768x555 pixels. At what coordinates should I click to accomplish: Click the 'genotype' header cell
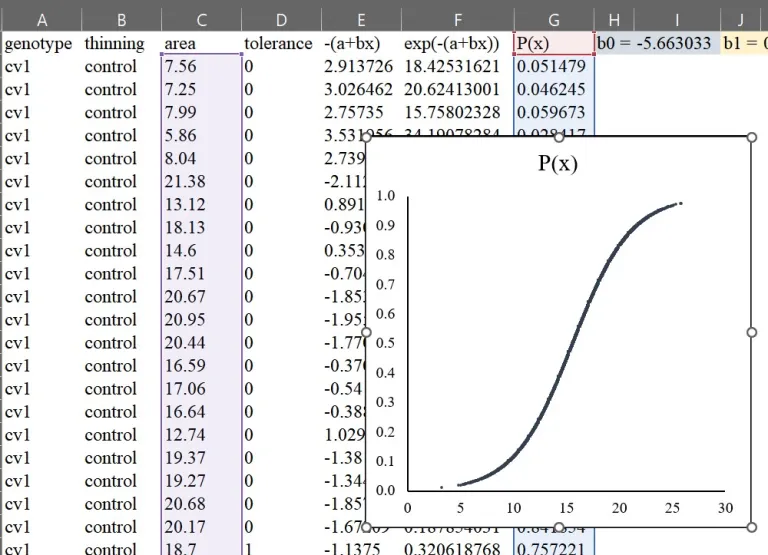point(39,44)
